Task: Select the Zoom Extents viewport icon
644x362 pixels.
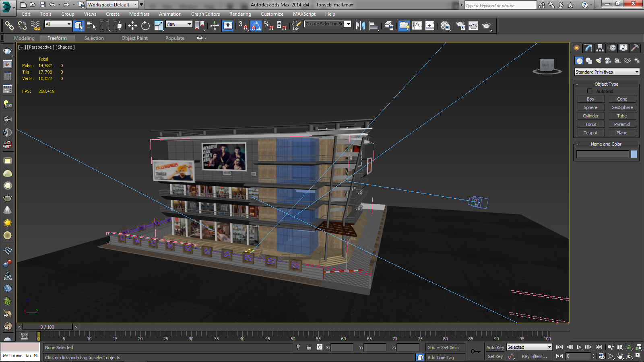Action: [x=629, y=347]
